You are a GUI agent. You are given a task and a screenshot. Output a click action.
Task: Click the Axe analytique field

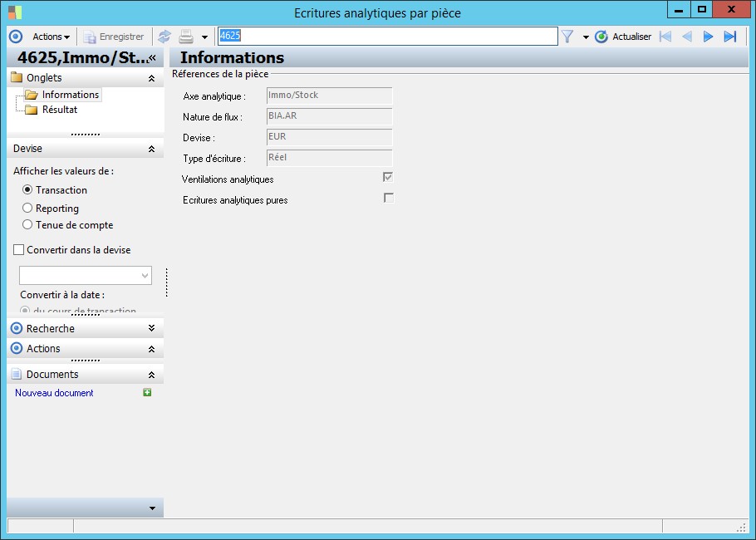329,96
